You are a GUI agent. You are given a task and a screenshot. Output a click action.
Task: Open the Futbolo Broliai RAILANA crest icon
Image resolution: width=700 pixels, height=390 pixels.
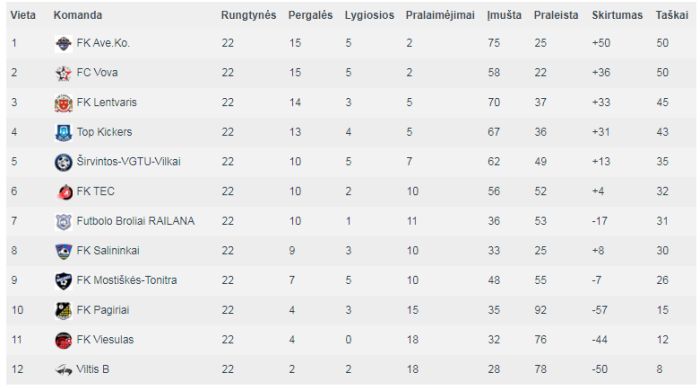pos(63,222)
